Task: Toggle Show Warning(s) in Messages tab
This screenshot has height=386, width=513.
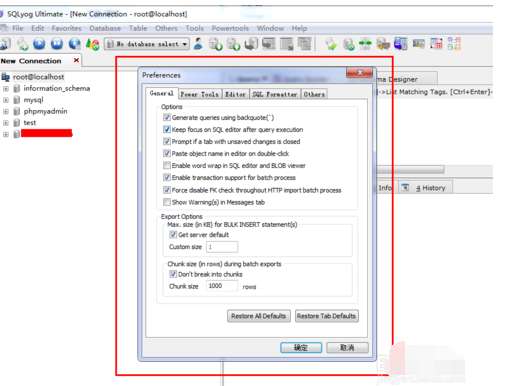Action: click(167, 202)
